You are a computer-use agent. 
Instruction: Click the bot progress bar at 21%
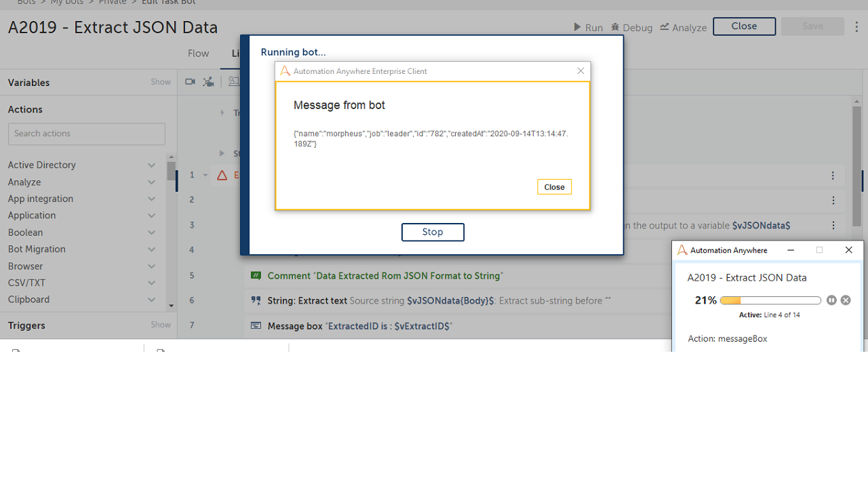(770, 300)
